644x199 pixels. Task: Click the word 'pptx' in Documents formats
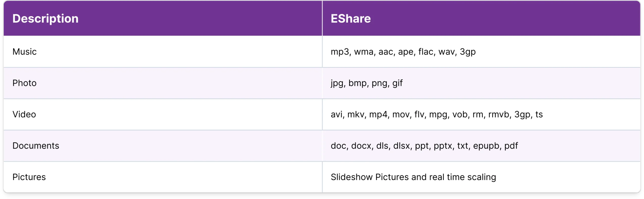coord(443,146)
